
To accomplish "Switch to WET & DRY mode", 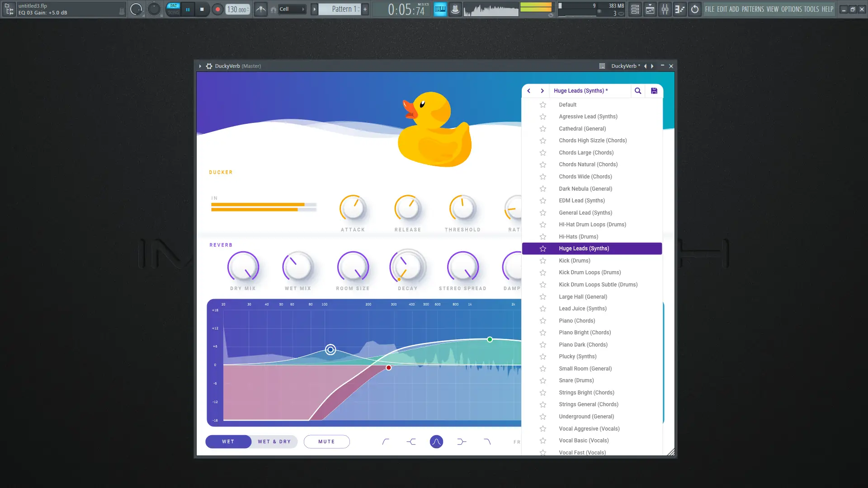I will pyautogui.click(x=274, y=441).
